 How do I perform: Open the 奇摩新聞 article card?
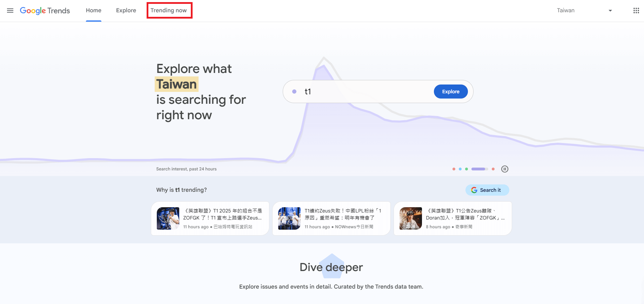tap(453, 218)
